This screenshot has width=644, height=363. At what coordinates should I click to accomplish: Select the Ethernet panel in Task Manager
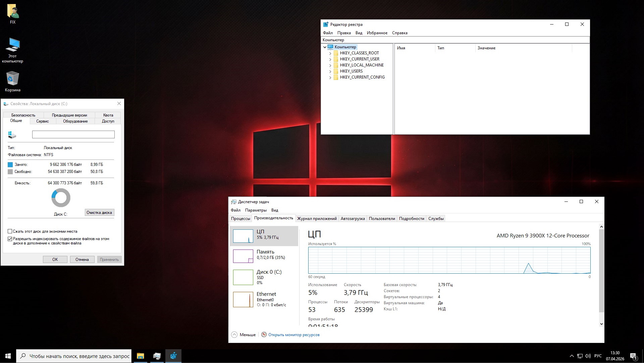pyautogui.click(x=264, y=299)
